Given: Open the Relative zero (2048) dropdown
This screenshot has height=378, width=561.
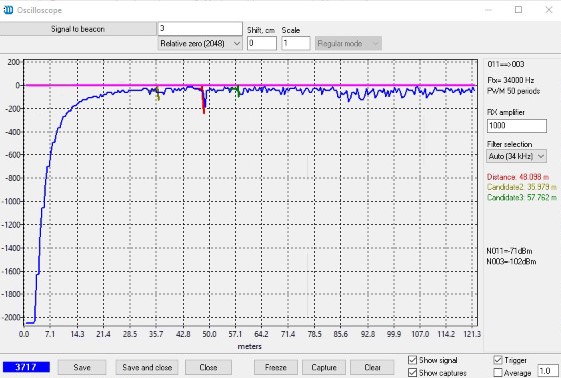Looking at the screenshot, I should (x=200, y=44).
